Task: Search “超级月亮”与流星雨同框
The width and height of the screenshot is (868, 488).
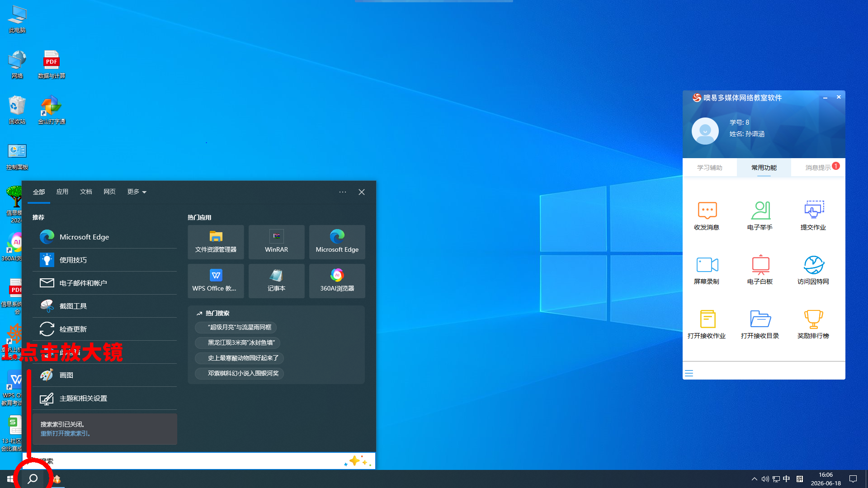Action: point(236,327)
